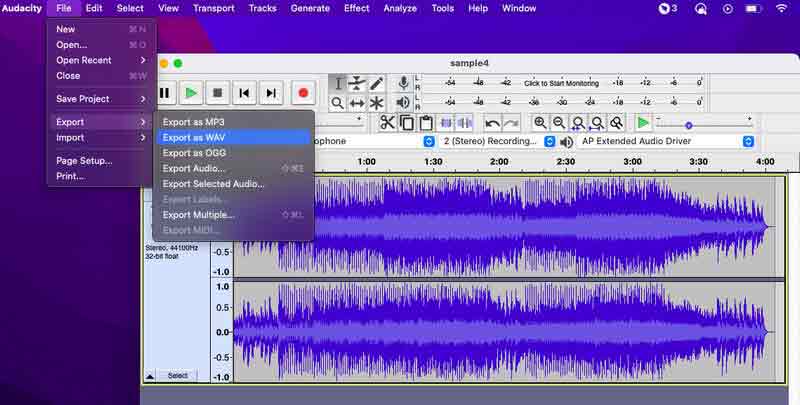Image resolution: width=800 pixels, height=405 pixels.
Task: Choose Print... menu item
Action: 101,176
